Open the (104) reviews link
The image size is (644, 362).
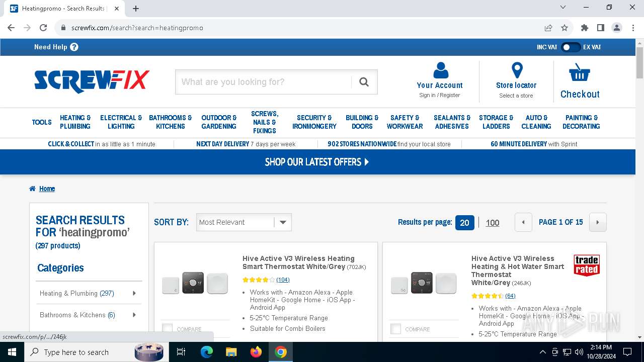click(283, 280)
